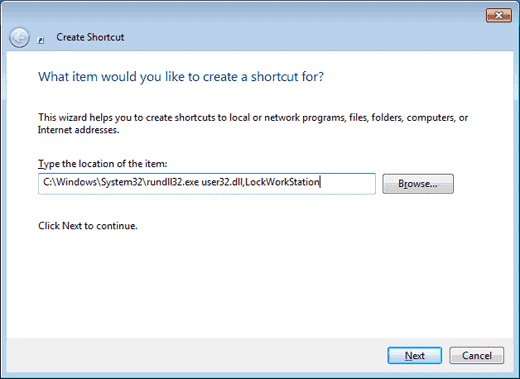Screen dimensions: 520x379
Task: Close the Create Shortcut wizard with the X
Action: 499,15
